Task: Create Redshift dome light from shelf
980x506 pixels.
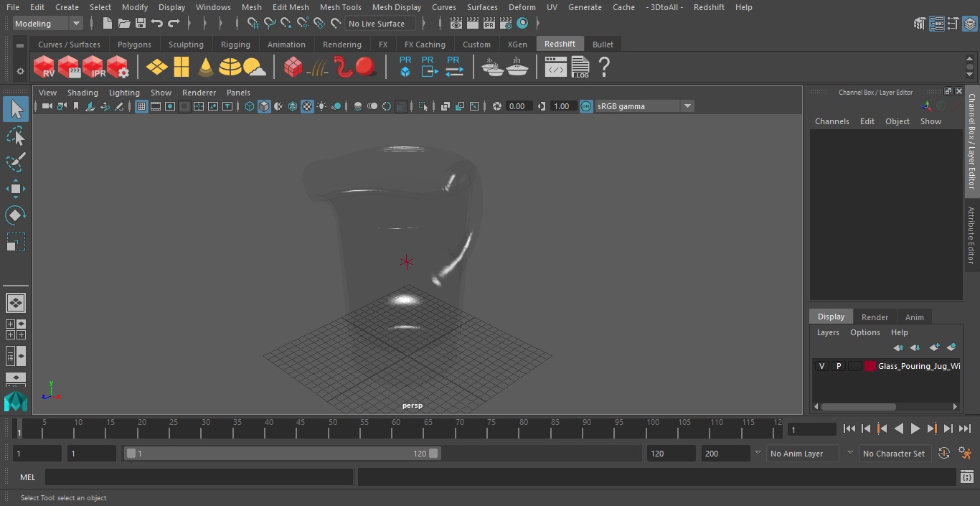Action: [230, 67]
